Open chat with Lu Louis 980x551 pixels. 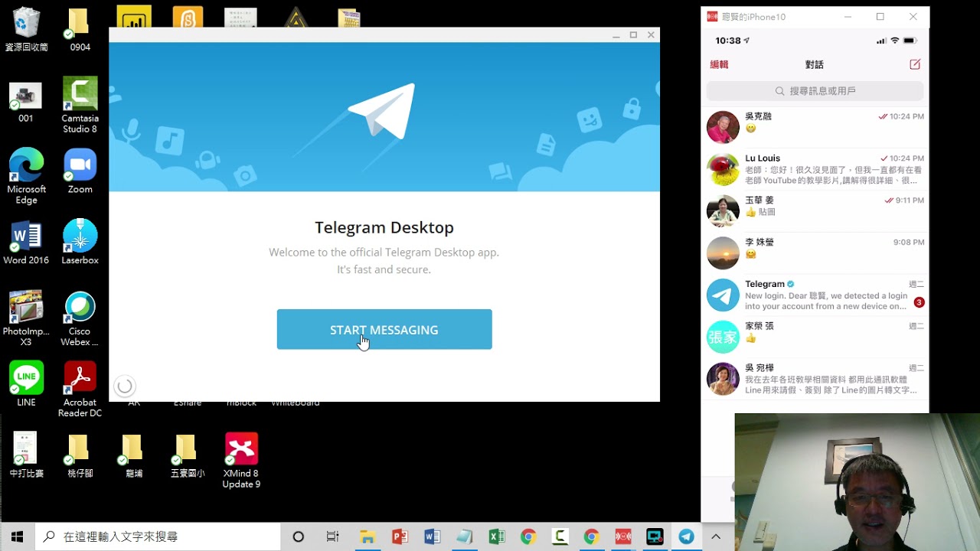[815, 169]
